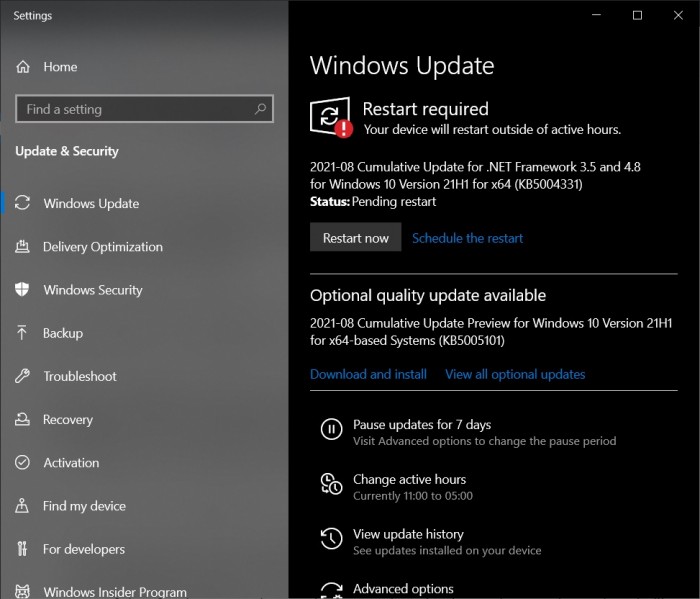This screenshot has height=599, width=700.
Task: Click the Backup upload arrow icon
Action: click(21, 333)
